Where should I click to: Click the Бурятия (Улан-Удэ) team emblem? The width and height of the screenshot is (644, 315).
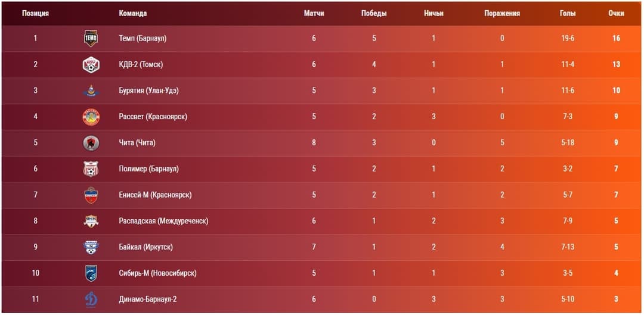pos(91,91)
